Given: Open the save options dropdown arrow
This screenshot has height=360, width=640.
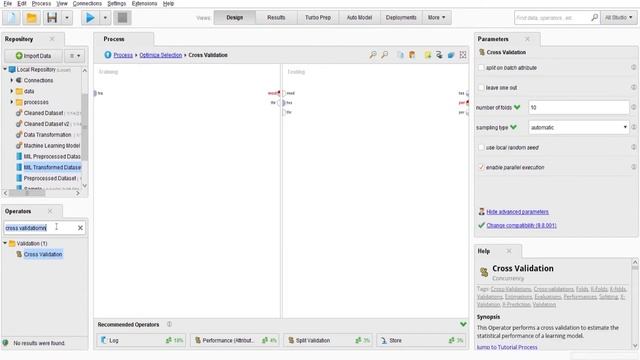Looking at the screenshot, I should click(x=67, y=18).
